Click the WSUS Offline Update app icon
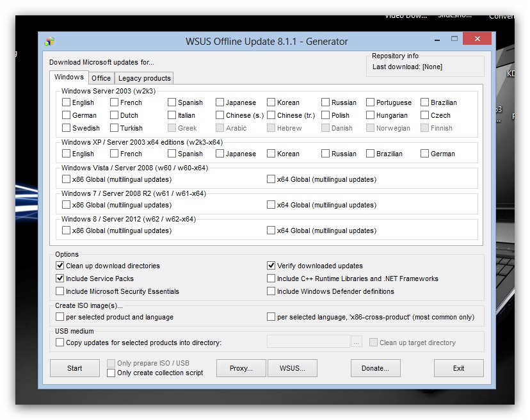Screen dimensions: 530x420 point(49,41)
